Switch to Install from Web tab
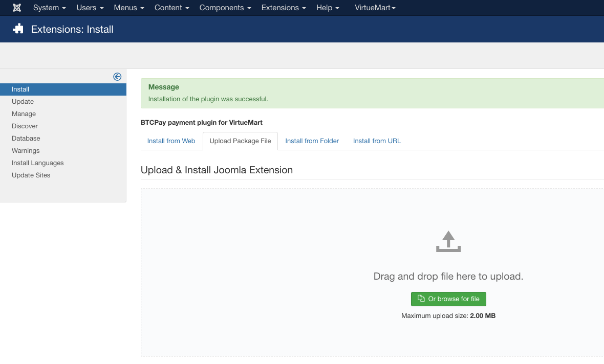The image size is (604, 364). click(171, 141)
